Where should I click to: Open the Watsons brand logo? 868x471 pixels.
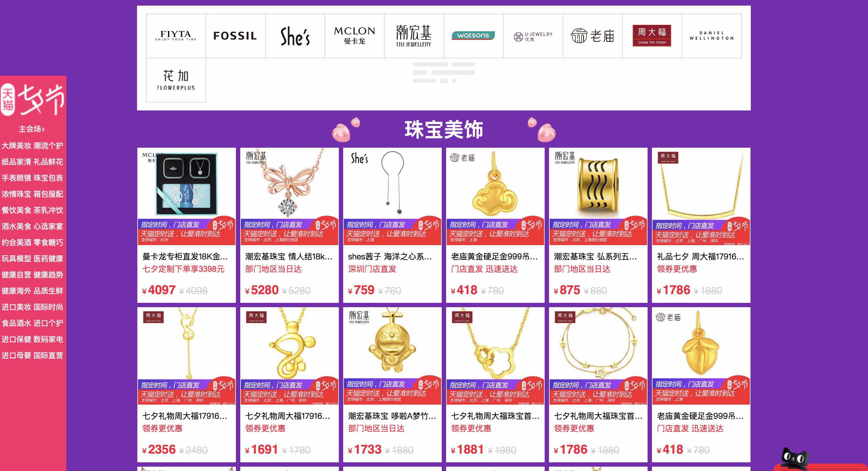[x=473, y=36]
